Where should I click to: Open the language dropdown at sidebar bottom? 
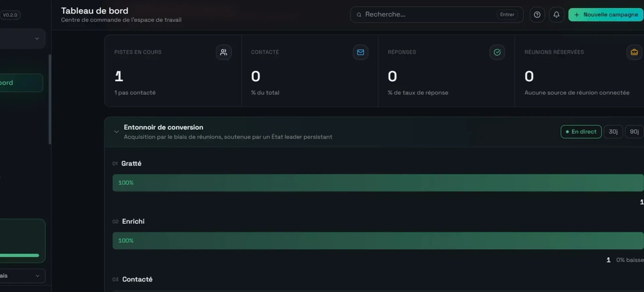coord(22,276)
